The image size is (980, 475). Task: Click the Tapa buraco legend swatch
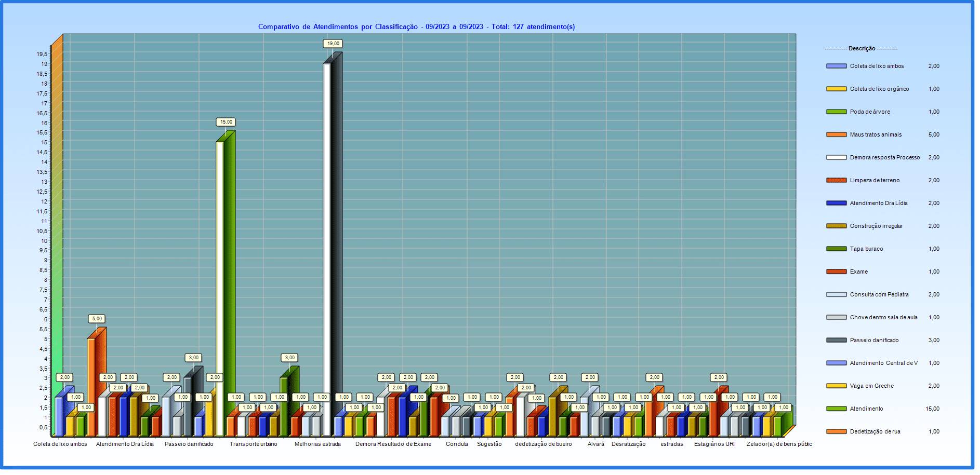[836, 249]
